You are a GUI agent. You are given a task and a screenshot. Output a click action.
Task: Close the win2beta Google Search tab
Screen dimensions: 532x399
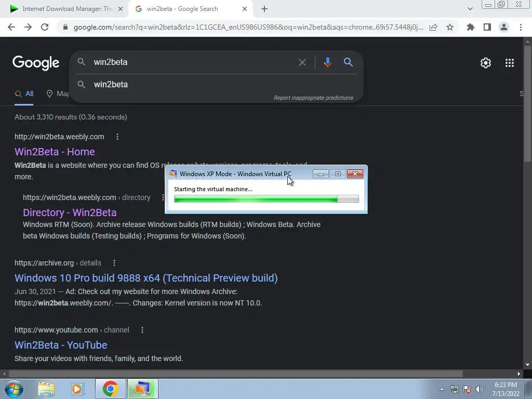(245, 9)
